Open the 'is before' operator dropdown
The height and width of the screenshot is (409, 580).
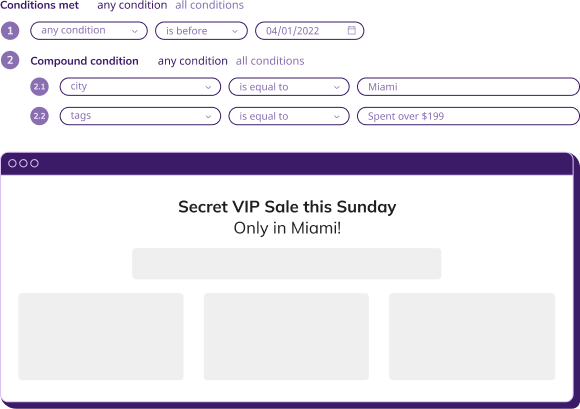point(201,31)
